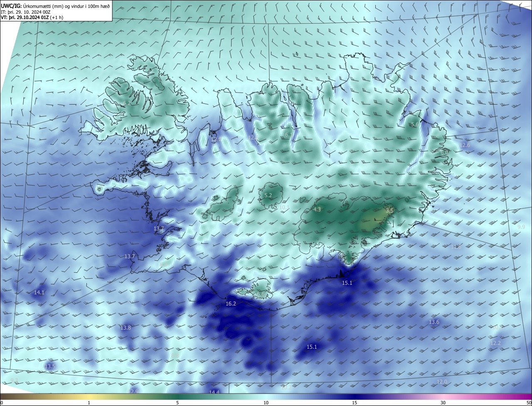Click the 14.4 value at the bottom edge
Screen dimensions: 532x406
(214, 392)
